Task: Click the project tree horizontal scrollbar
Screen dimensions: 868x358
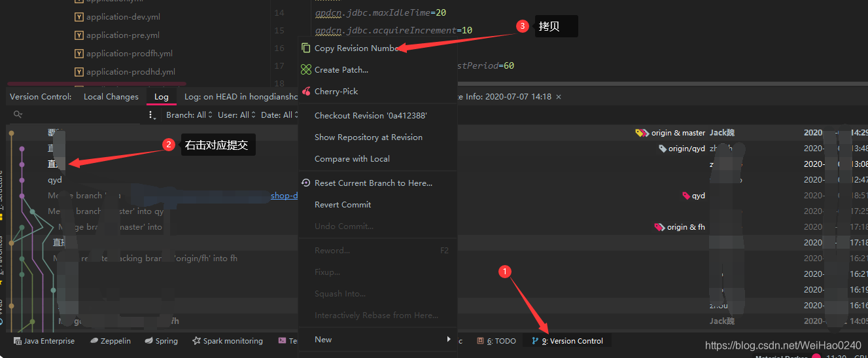Action: [x=96, y=84]
